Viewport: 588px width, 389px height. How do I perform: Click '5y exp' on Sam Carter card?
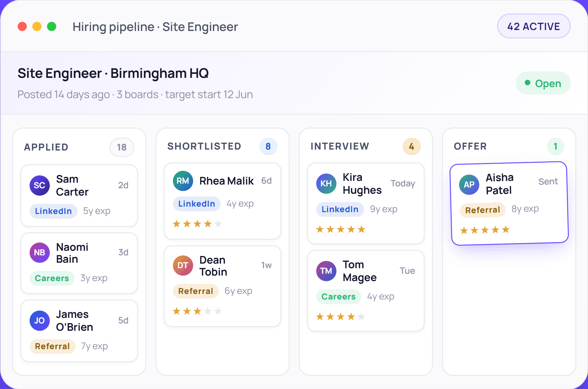click(x=97, y=211)
